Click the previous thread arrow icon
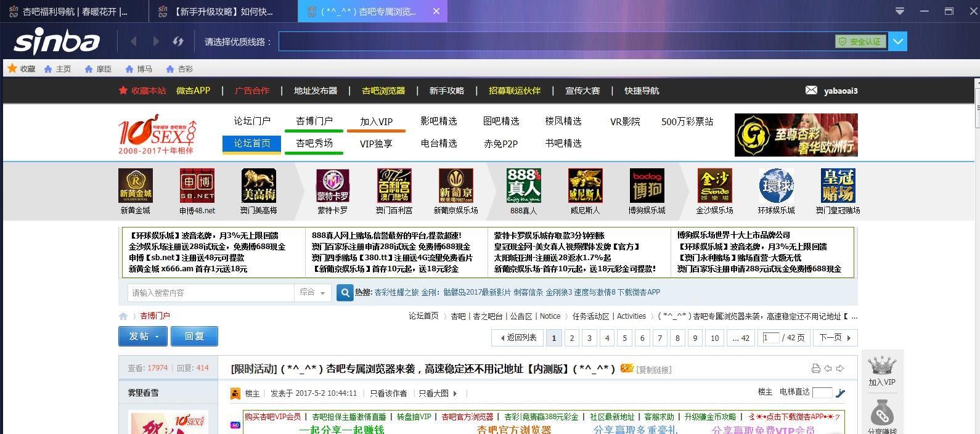980x434 pixels. [828, 369]
